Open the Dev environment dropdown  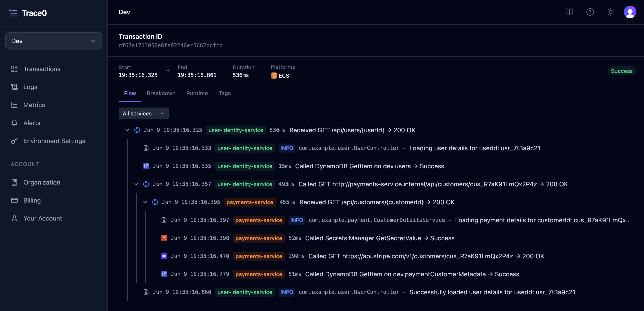(54, 41)
